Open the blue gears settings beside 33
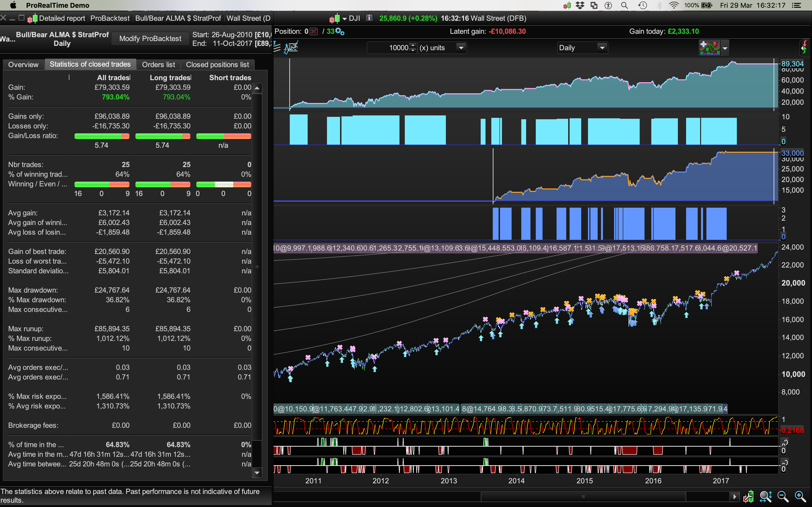This screenshot has width=812, height=507. [340, 32]
